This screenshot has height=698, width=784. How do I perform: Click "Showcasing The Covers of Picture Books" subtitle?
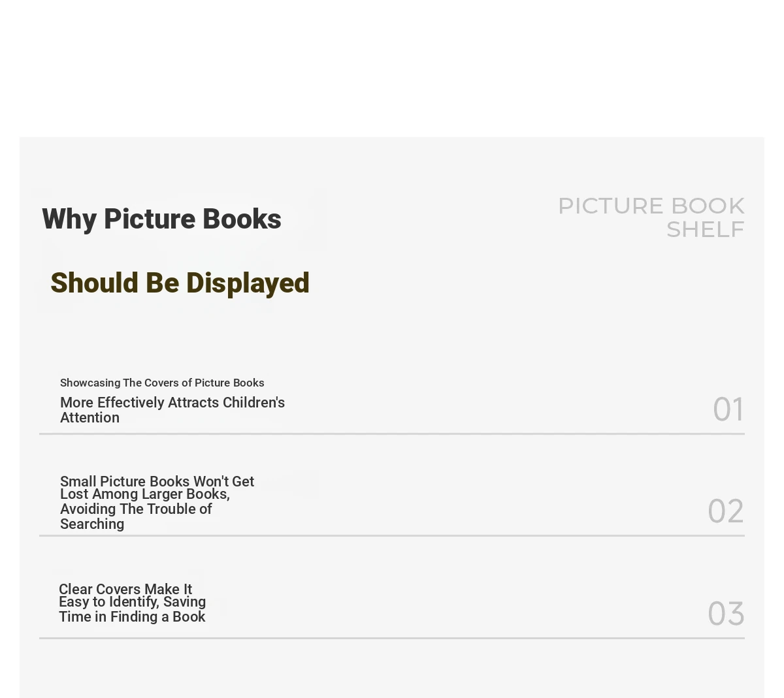pyautogui.click(x=162, y=383)
